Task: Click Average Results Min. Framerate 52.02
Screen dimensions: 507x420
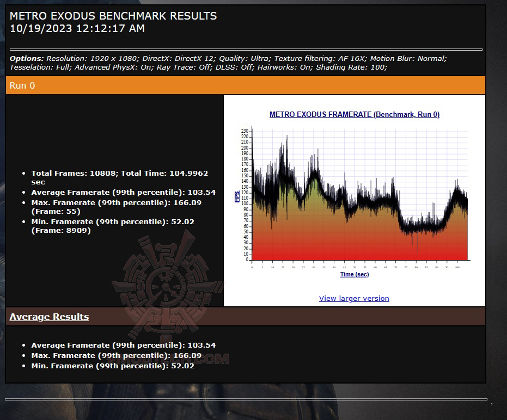Action: (113, 366)
